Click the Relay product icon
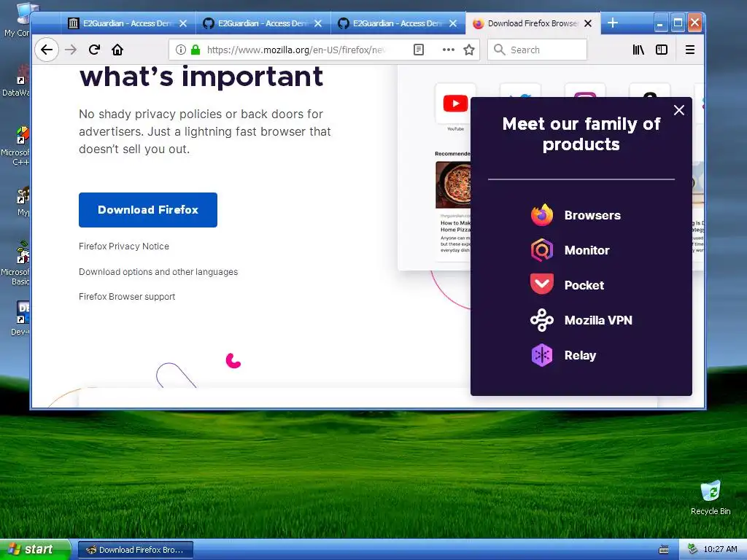The width and height of the screenshot is (747, 560). (x=542, y=355)
